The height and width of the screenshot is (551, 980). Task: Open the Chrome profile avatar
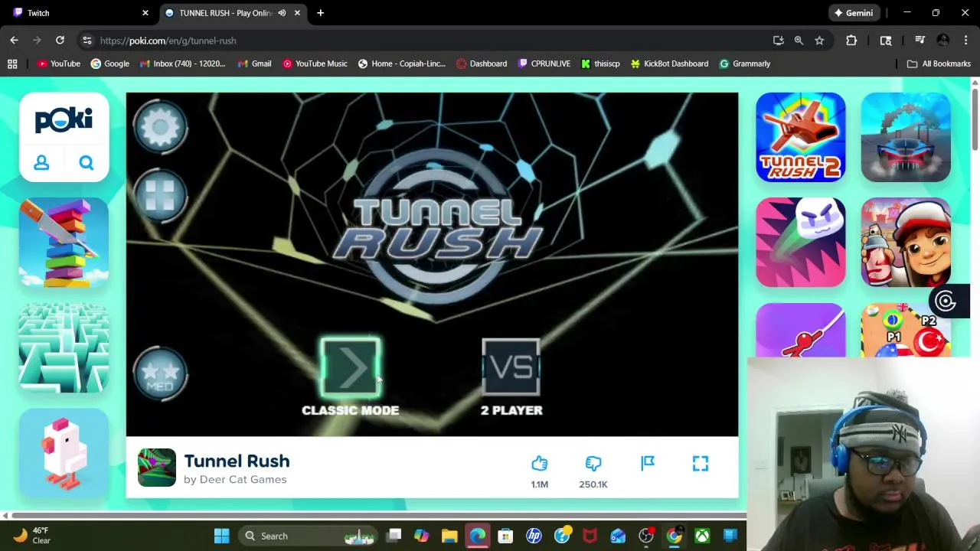(x=943, y=41)
